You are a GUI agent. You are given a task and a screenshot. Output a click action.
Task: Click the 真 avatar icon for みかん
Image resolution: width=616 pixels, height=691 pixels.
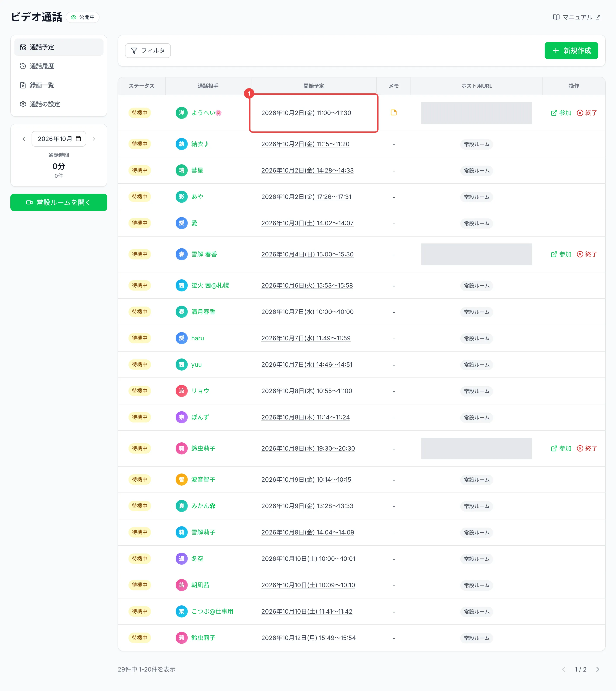tap(181, 506)
